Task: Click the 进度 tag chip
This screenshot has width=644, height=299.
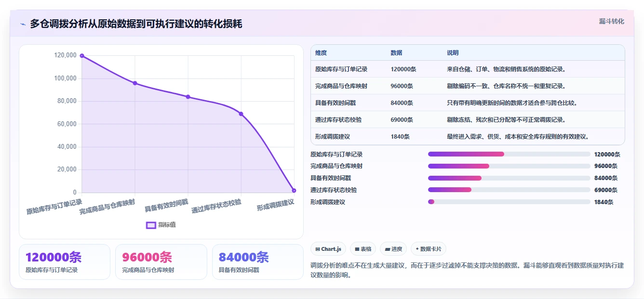Action: point(393,249)
